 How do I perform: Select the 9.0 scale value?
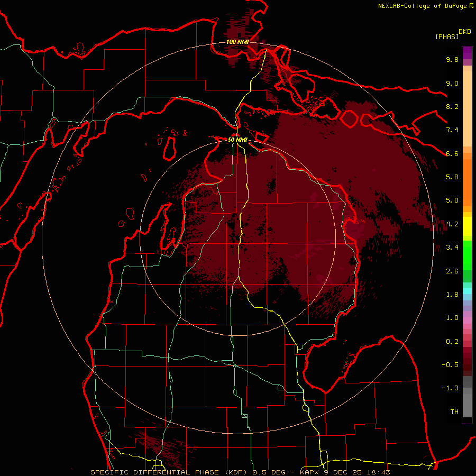(452, 83)
